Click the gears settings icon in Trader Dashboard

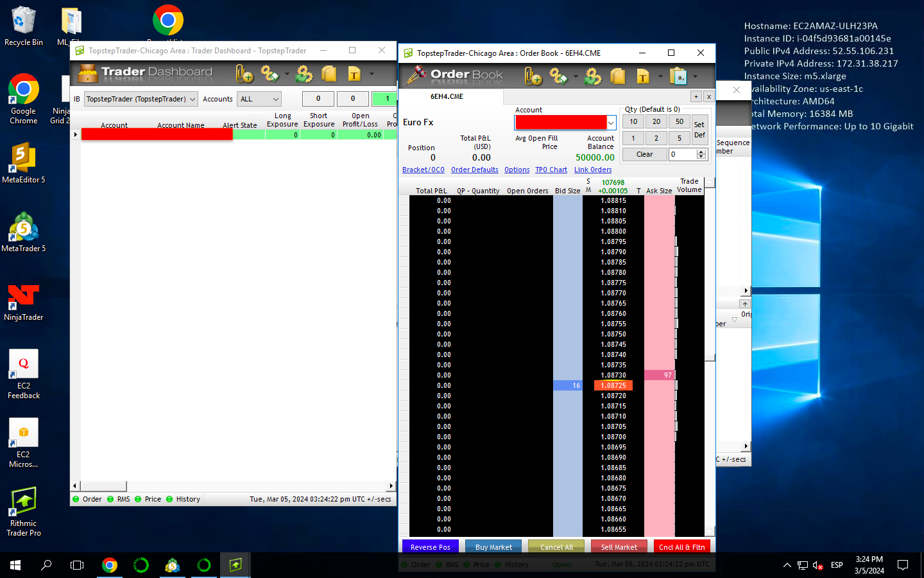269,74
